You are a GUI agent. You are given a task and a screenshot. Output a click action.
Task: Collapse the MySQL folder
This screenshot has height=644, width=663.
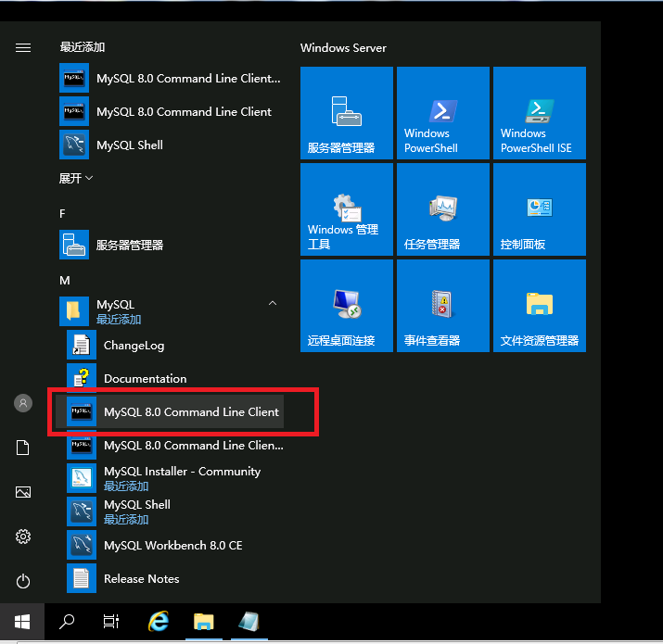point(273,303)
